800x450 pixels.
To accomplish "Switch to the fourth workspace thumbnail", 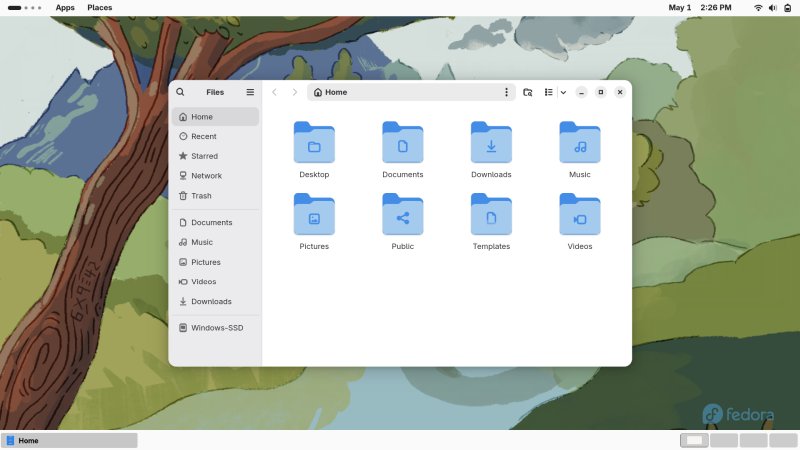I will [x=783, y=440].
